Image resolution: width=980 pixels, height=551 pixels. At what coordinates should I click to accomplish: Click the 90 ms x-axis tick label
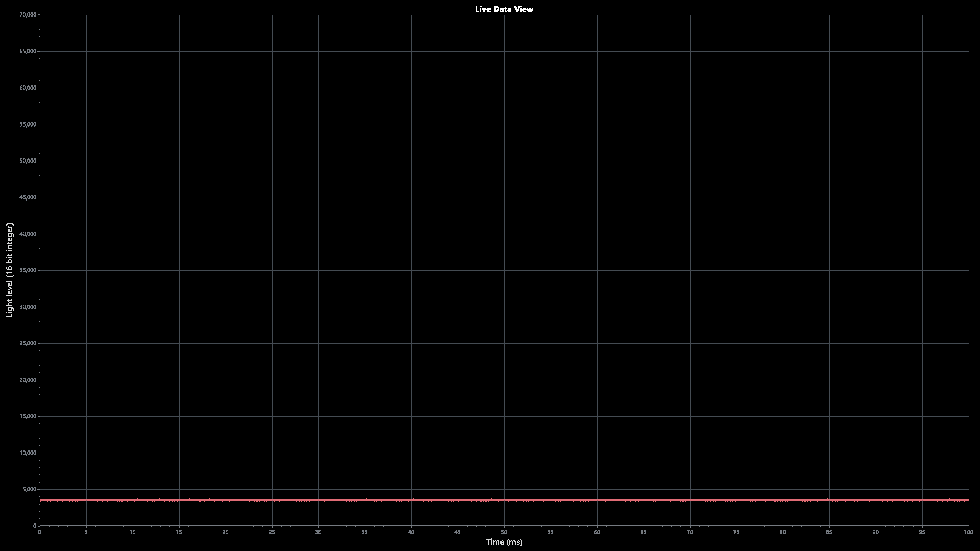(x=875, y=532)
